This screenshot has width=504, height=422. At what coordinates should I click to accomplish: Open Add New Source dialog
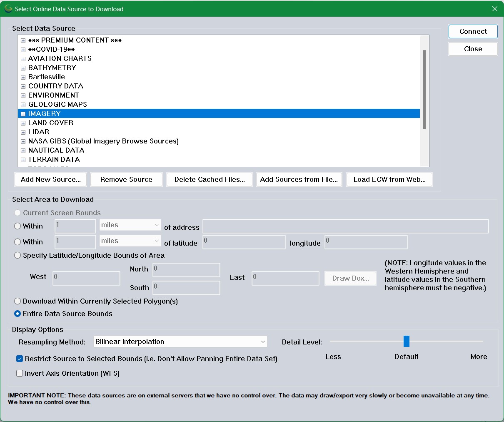click(51, 179)
